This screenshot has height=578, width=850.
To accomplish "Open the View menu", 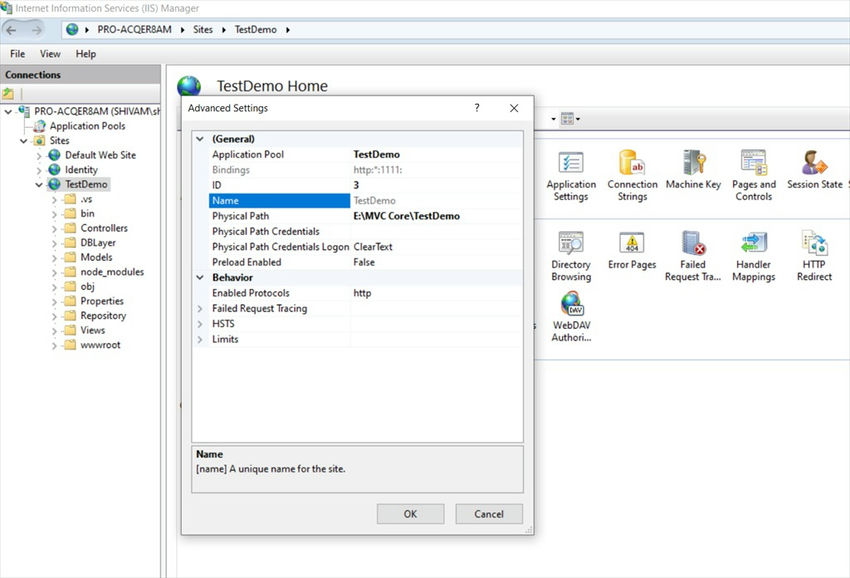I will (x=50, y=54).
